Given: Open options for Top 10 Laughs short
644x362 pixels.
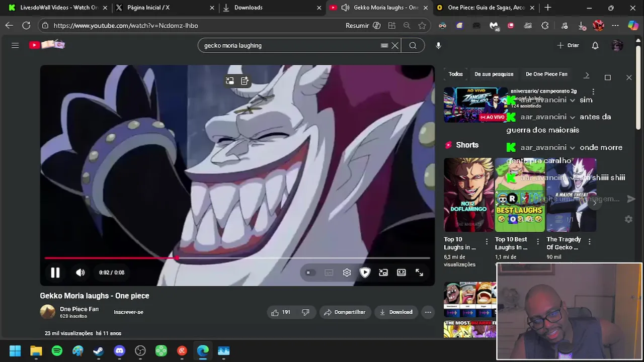Looking at the screenshot, I should coord(487,242).
